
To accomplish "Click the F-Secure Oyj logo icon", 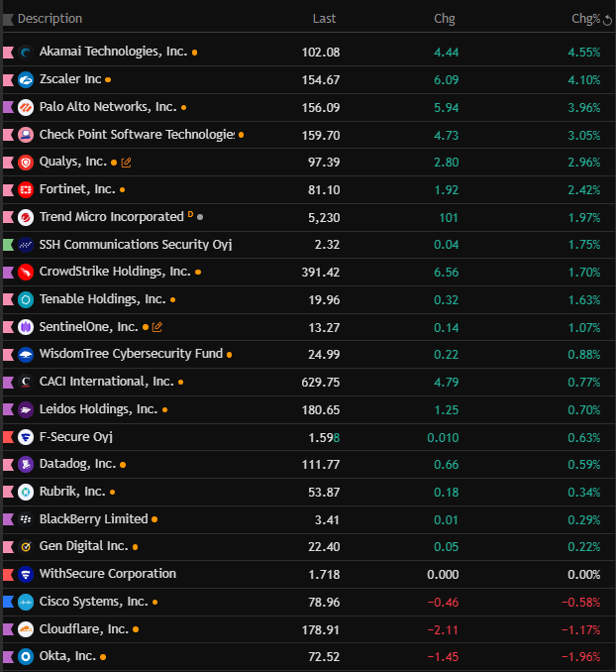I will pos(26,437).
